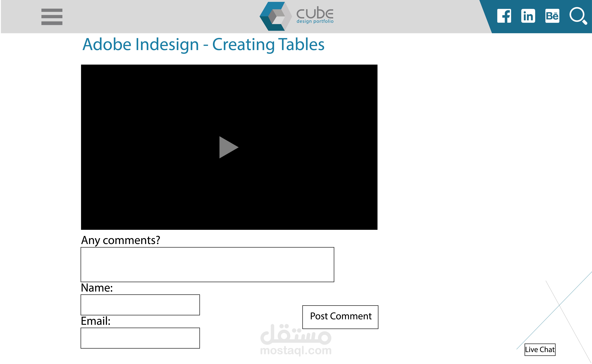Open the LinkedIn profile icon
Image resolution: width=592 pixels, height=364 pixels.
(528, 16)
